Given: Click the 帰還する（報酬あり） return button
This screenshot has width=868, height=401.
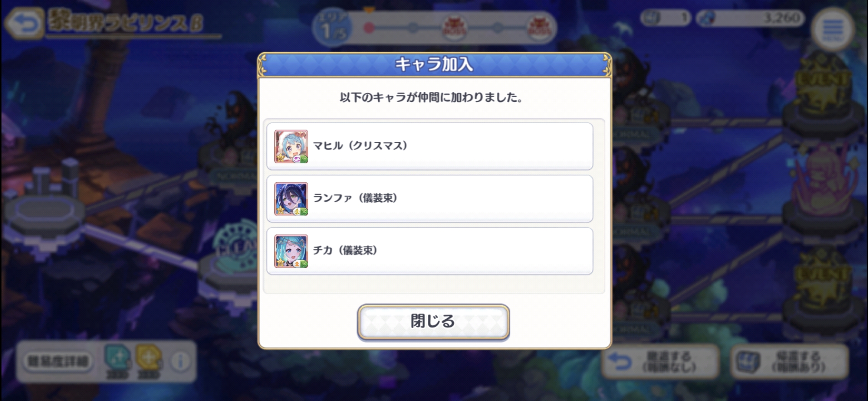Looking at the screenshot, I should [x=790, y=361].
